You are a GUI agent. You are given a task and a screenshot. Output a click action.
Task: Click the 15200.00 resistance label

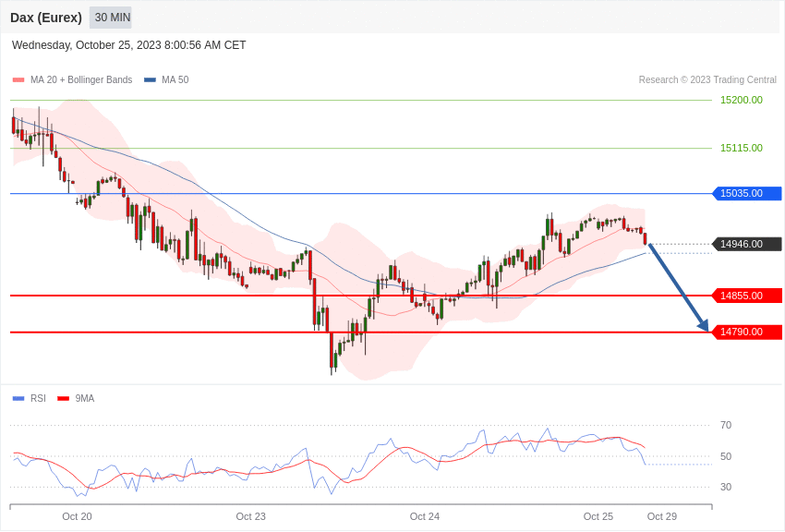click(x=742, y=100)
